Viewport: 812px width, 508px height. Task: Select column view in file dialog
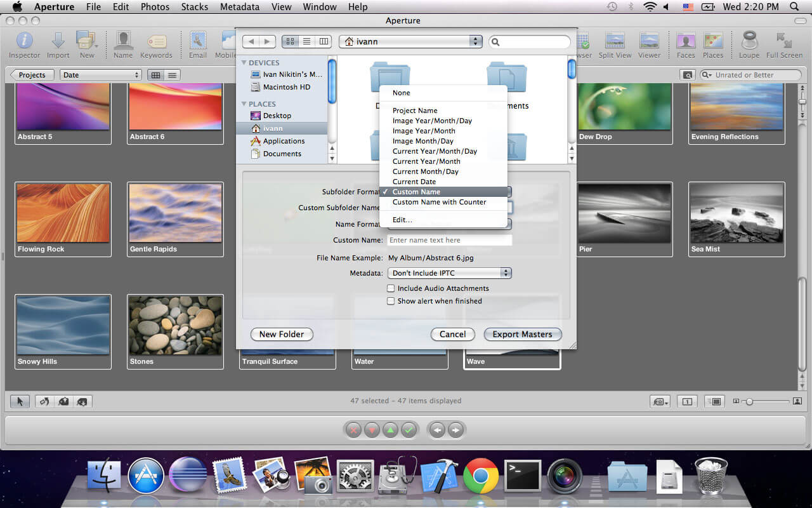[x=324, y=41]
